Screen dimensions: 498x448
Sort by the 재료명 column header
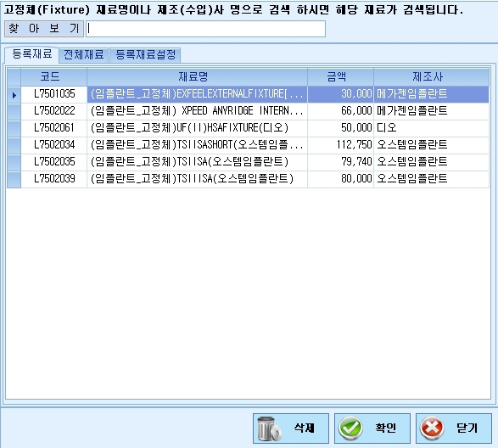click(197, 76)
